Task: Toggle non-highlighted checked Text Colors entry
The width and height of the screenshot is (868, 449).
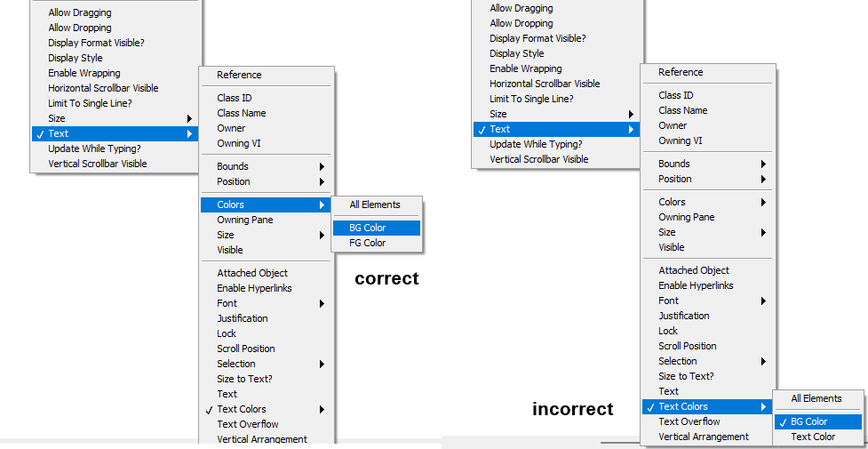Action: click(x=242, y=409)
